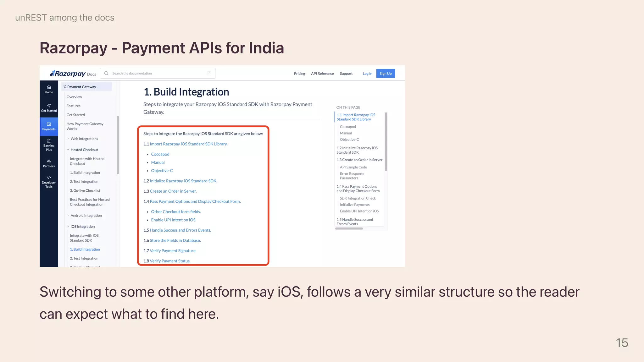This screenshot has width=644, height=362.
Task: Click the left navigation vertical scrollbar
Action: (118, 145)
